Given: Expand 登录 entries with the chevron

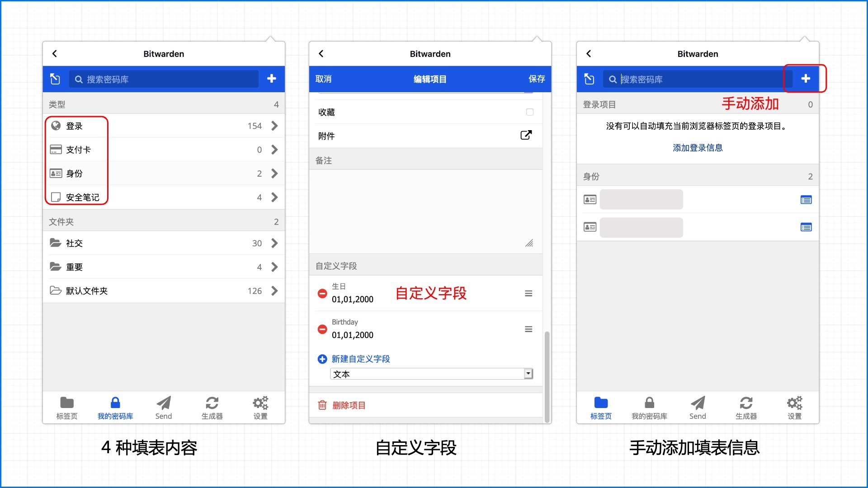Looking at the screenshot, I should (x=274, y=126).
